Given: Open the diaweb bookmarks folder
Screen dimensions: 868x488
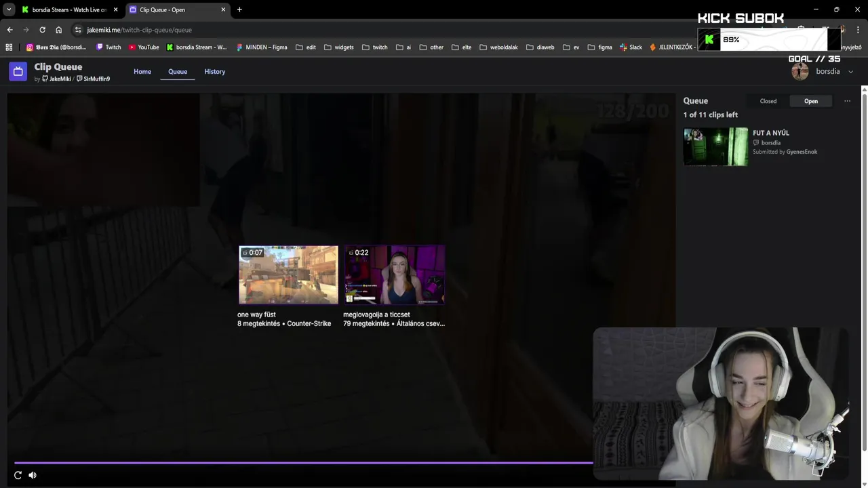Looking at the screenshot, I should 540,47.
